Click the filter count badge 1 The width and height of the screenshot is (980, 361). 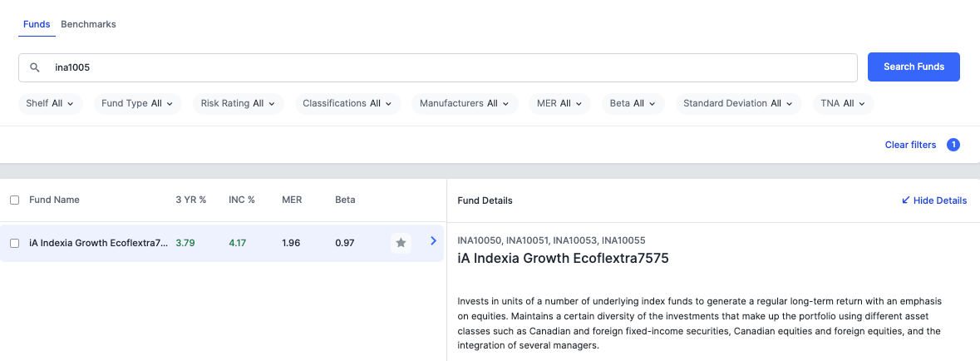click(953, 146)
